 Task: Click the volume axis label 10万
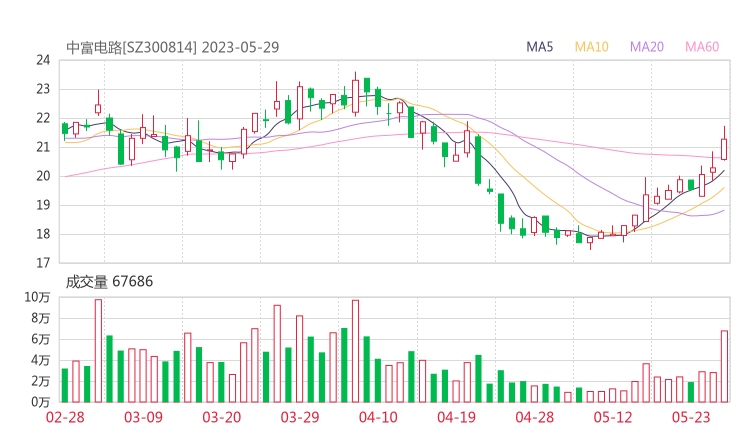[37, 297]
